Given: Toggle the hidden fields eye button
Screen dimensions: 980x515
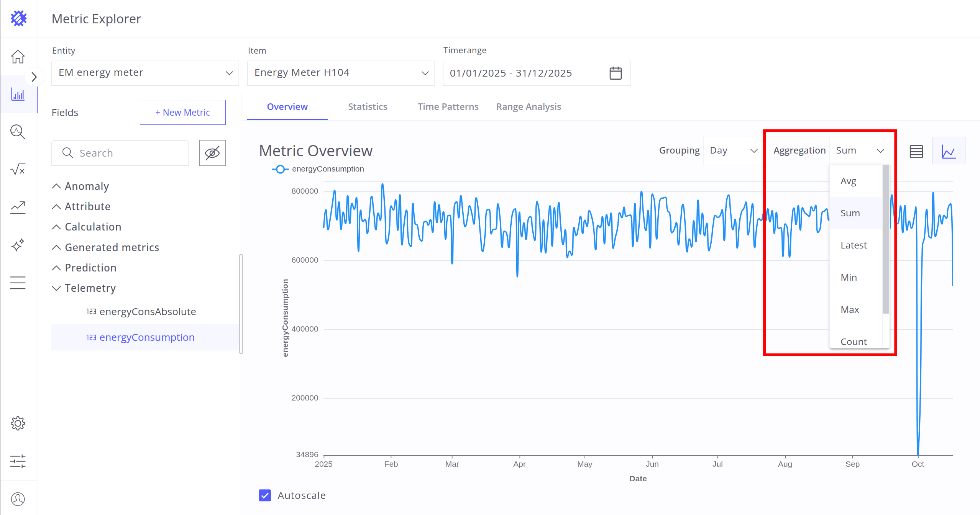Looking at the screenshot, I should (x=212, y=153).
